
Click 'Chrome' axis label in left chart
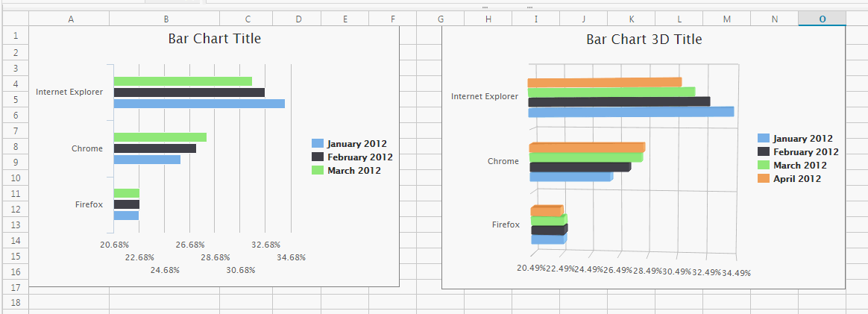tap(87, 148)
